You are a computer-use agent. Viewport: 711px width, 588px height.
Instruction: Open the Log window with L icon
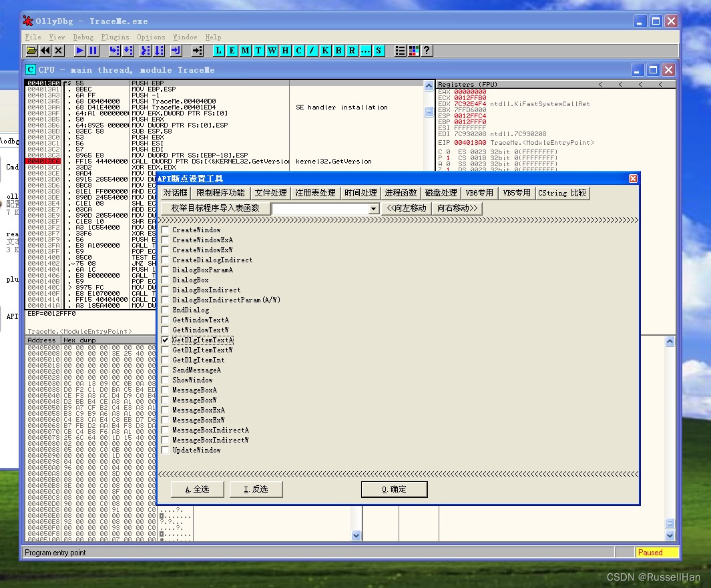click(218, 51)
